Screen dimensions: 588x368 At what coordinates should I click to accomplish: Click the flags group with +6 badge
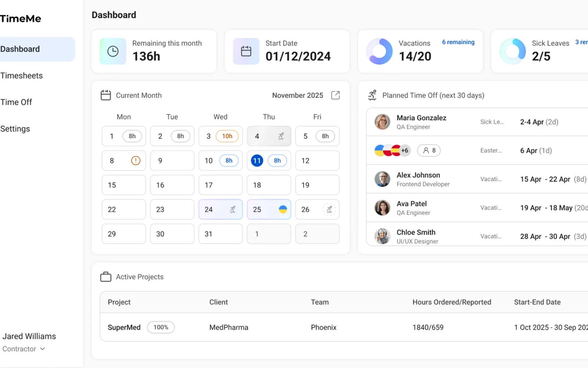(392, 151)
